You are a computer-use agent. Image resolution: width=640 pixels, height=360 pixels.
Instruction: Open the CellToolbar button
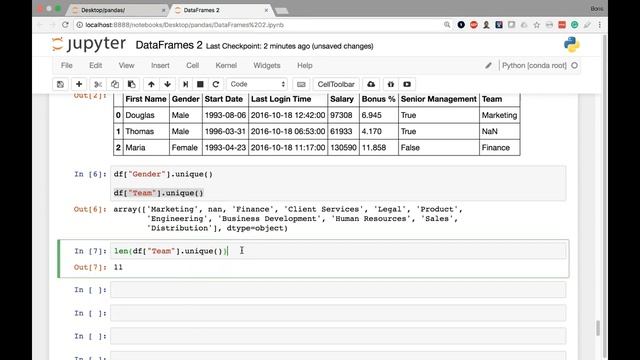tap(336, 84)
